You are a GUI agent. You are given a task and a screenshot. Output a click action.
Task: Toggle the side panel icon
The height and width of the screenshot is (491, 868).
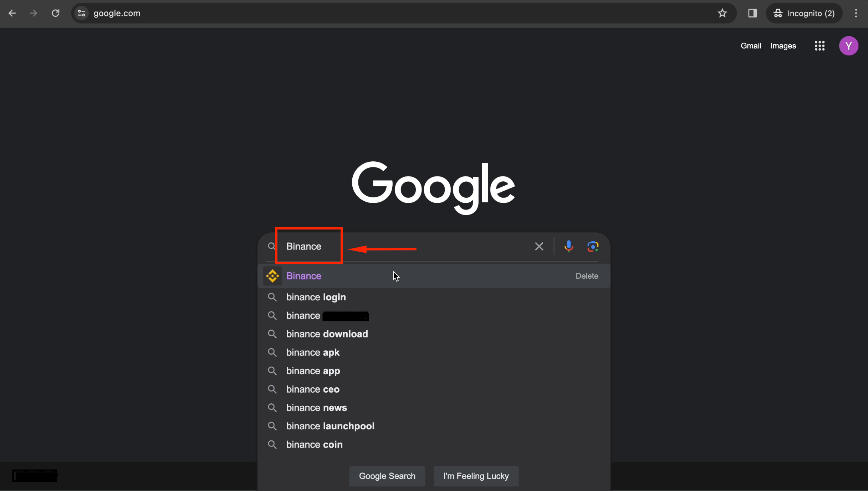[x=752, y=13]
